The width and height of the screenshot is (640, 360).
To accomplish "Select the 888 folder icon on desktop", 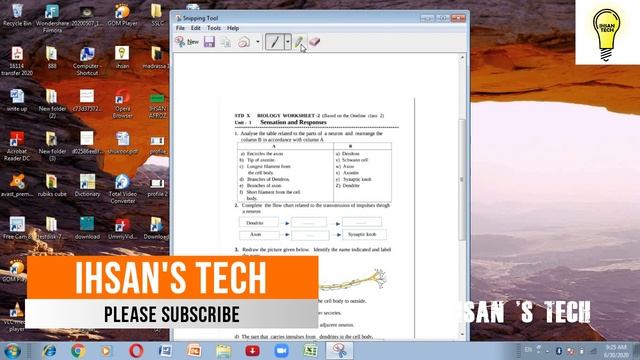I will point(52,58).
